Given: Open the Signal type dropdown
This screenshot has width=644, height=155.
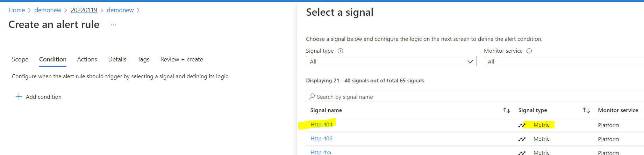Looking at the screenshot, I should pos(391,61).
